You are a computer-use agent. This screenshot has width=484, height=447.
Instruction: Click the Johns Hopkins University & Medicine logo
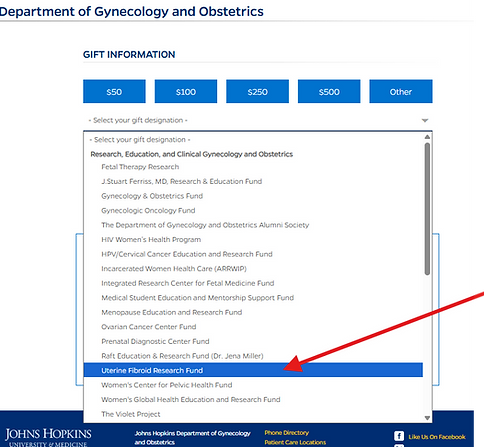[48, 437]
